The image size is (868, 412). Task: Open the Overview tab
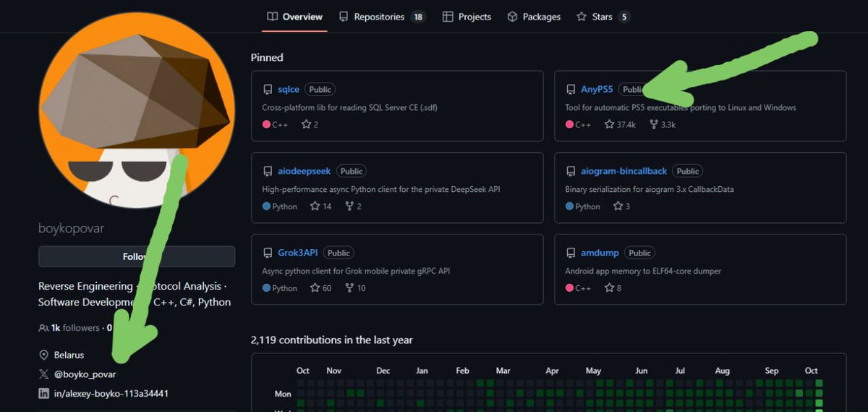tap(294, 17)
